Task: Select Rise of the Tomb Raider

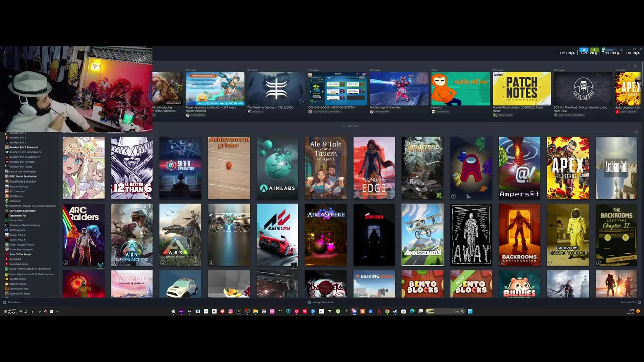Action: [x=23, y=171]
